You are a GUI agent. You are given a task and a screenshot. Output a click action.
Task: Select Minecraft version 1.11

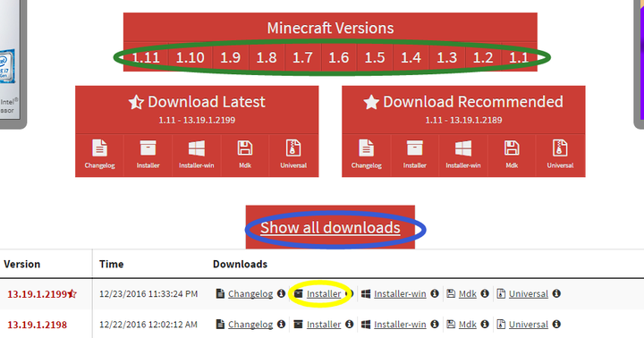pyautogui.click(x=146, y=57)
